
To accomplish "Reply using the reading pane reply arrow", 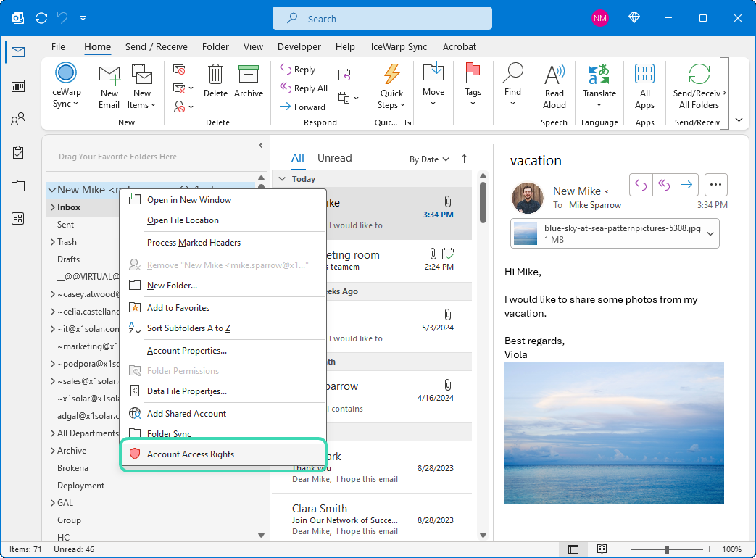I will [x=641, y=185].
